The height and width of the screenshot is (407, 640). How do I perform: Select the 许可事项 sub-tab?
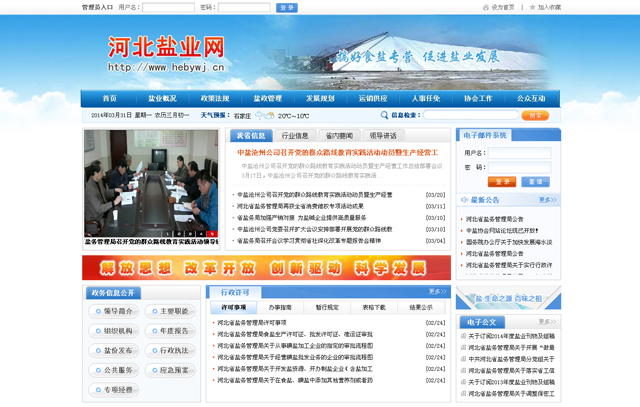233,307
